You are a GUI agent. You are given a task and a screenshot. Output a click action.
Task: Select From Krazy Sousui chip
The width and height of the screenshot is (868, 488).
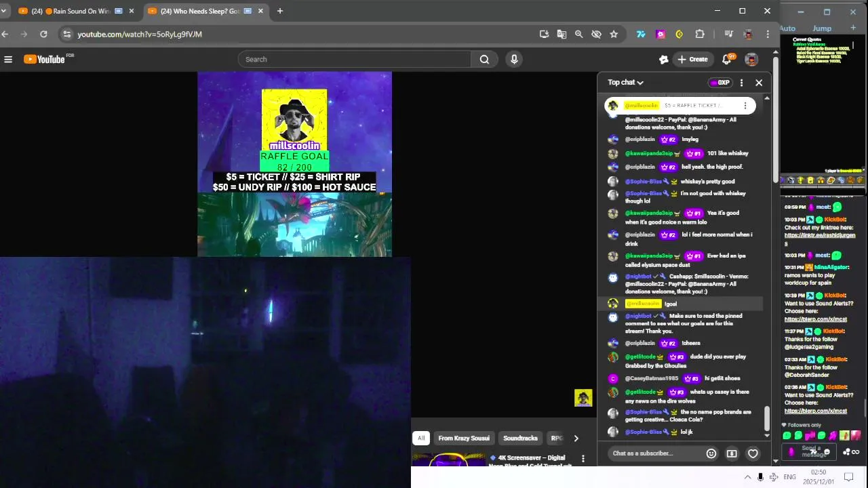464,439
